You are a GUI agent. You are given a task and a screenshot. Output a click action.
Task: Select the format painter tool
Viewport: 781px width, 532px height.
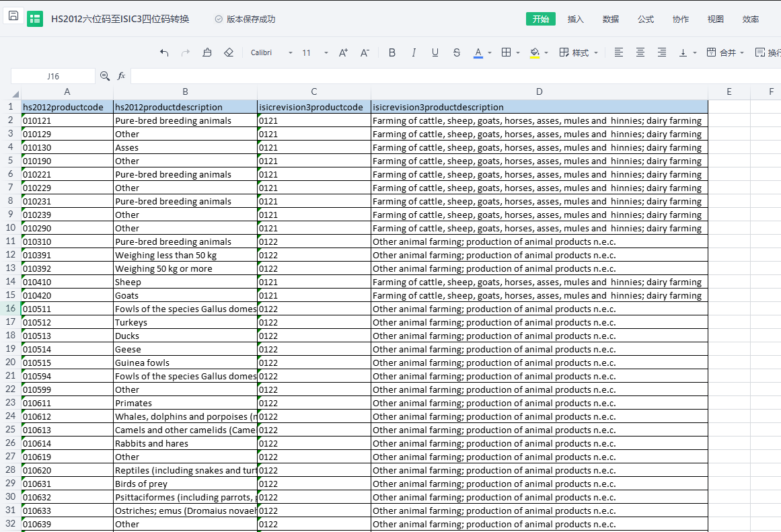pos(207,52)
